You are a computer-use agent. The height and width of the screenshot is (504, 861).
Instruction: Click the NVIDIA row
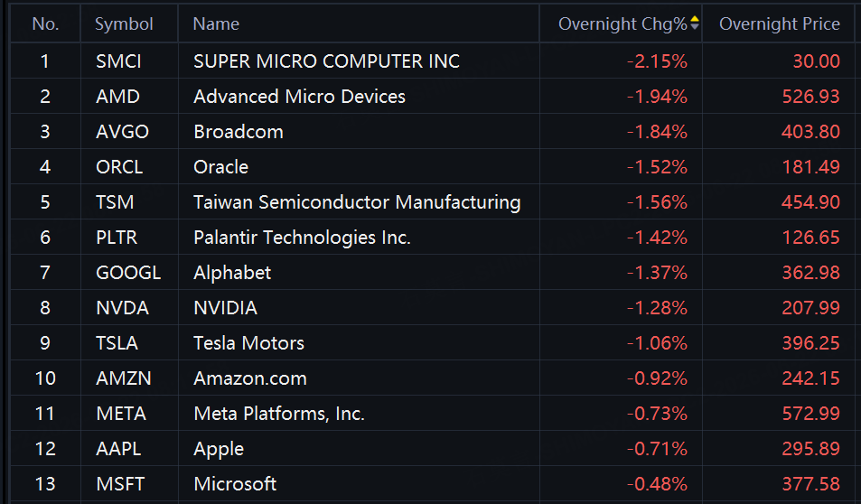tap(433, 307)
